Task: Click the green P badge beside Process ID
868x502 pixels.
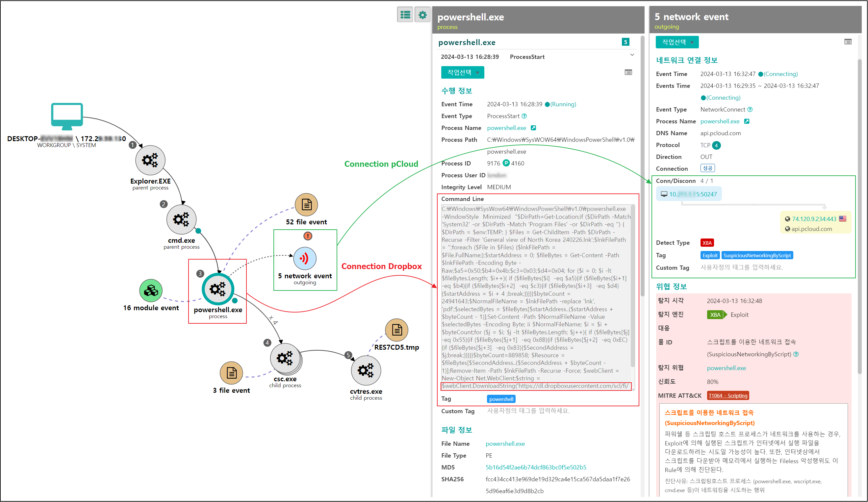Action: pyautogui.click(x=506, y=163)
